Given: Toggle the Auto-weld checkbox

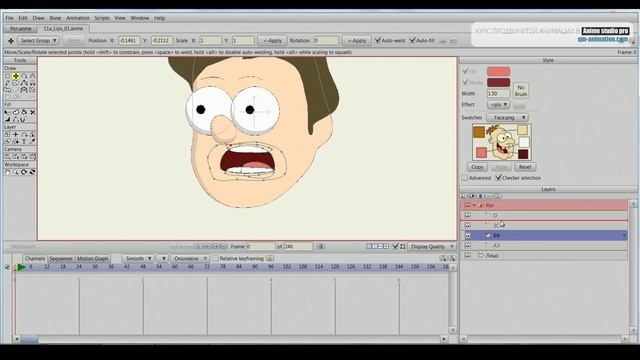Looking at the screenshot, I should click(x=378, y=40).
